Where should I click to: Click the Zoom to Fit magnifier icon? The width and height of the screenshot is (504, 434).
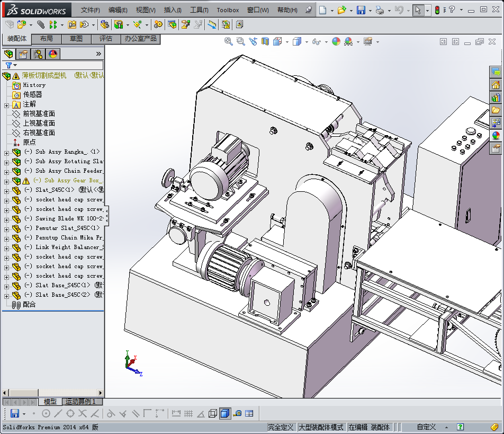point(229,41)
